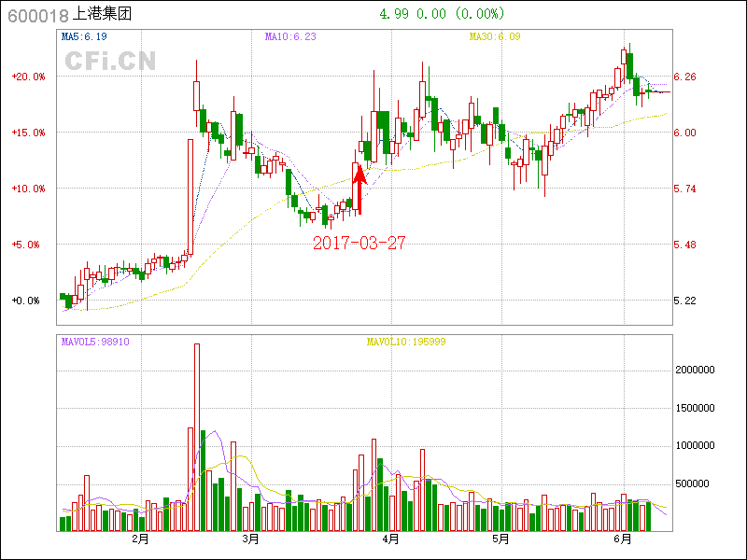This screenshot has height=560, width=747.
Task: Click the +5.0% axis label
Action: coord(26,245)
